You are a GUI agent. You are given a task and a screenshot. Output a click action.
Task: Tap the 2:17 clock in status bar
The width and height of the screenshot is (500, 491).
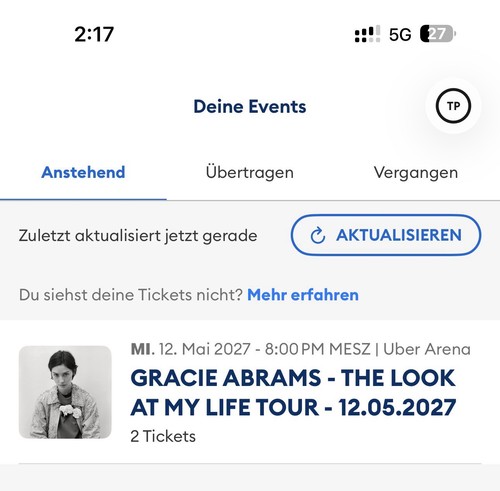94,34
